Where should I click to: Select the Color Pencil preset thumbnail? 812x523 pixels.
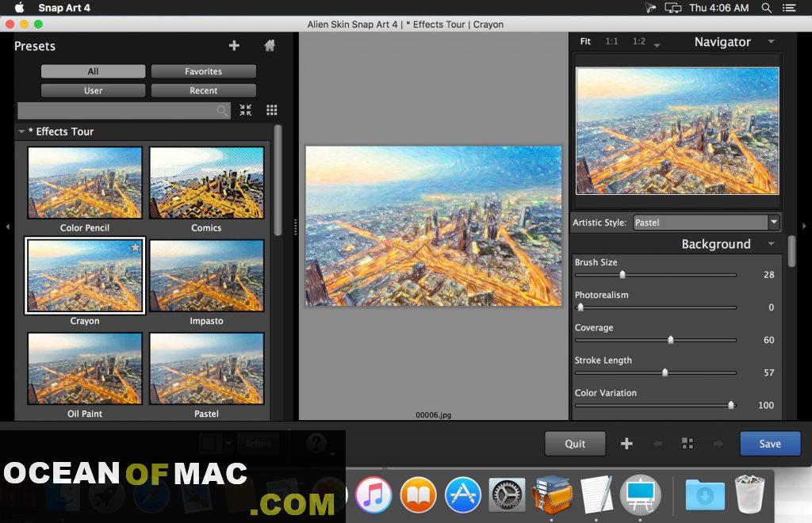85,182
